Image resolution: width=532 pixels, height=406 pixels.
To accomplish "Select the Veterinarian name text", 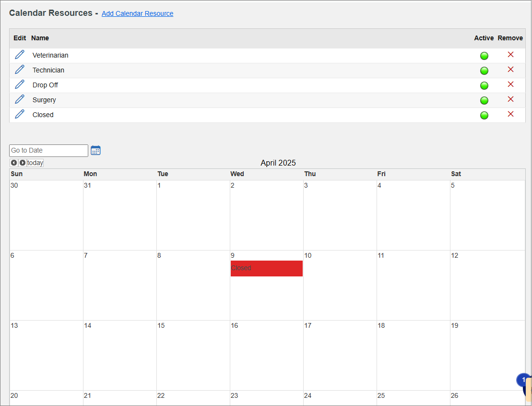I will (50, 55).
